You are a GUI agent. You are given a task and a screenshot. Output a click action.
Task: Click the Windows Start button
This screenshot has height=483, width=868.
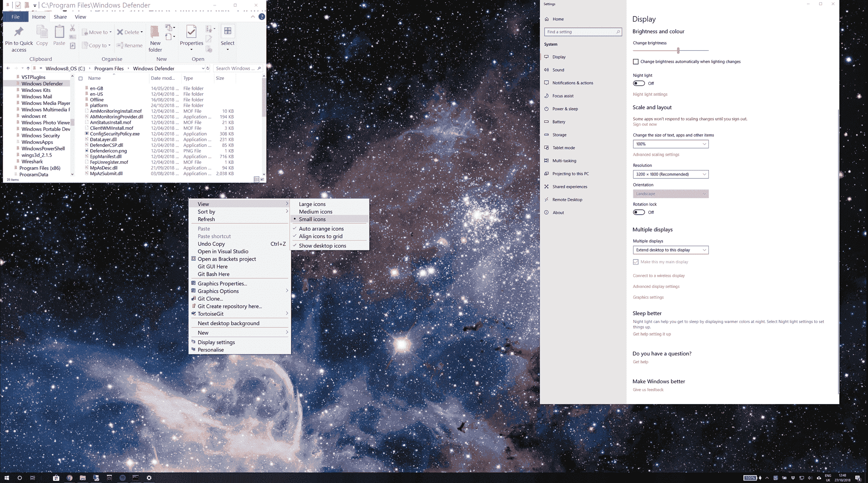pyautogui.click(x=7, y=478)
